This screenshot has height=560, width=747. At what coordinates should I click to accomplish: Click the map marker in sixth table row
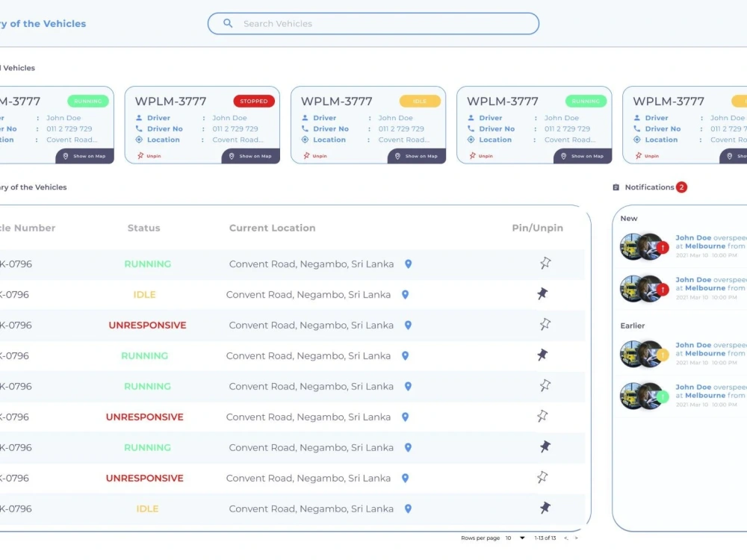406,417
